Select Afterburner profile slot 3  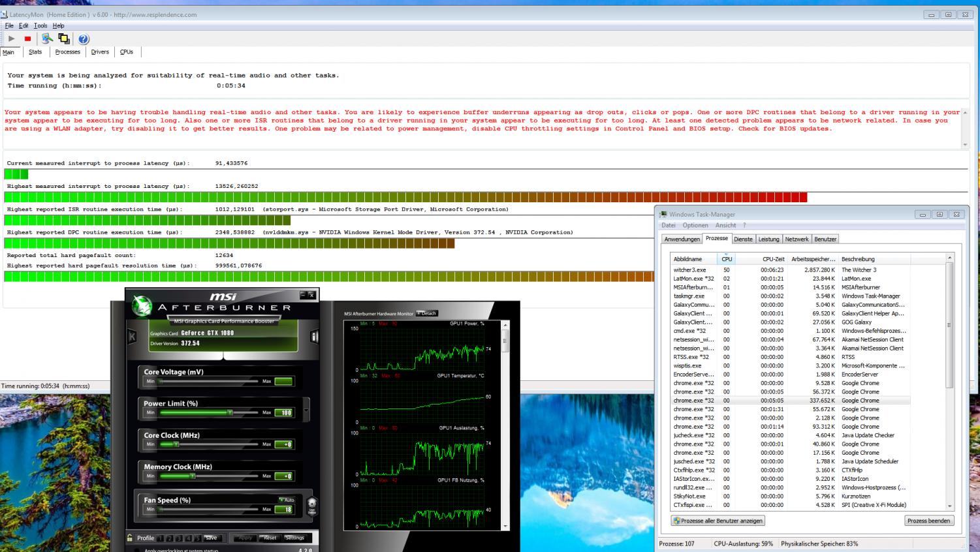tap(179, 538)
